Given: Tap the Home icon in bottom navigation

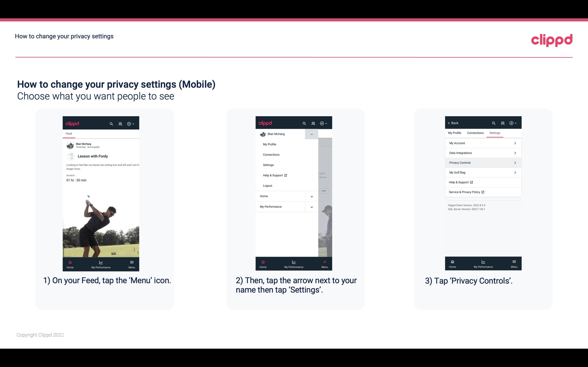Looking at the screenshot, I should point(70,263).
